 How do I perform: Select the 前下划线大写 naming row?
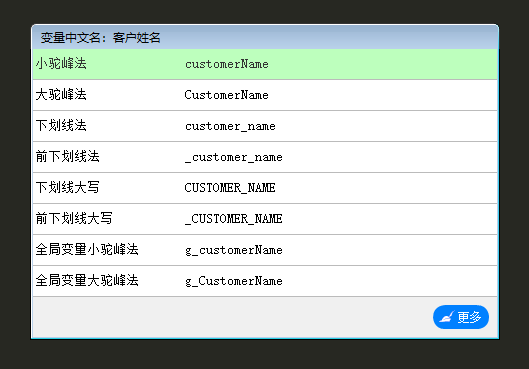[x=265, y=219]
